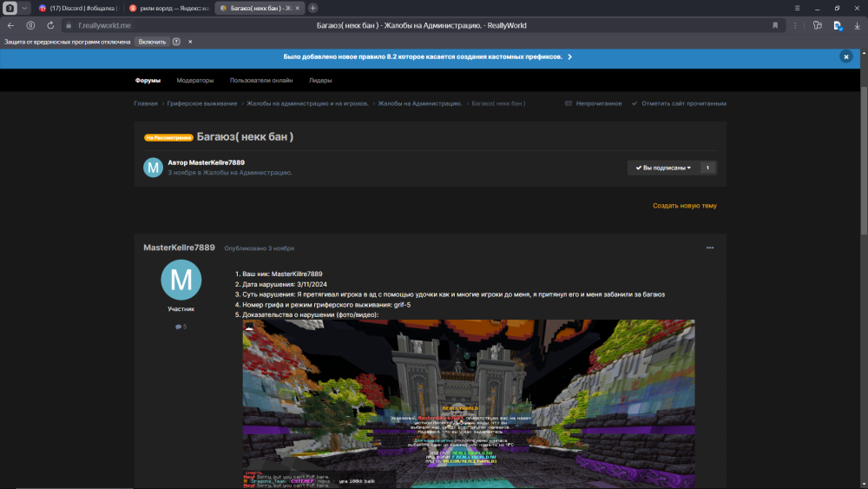Open Жалобы на Администрацию breadcrumb
The height and width of the screenshot is (489, 868).
pyautogui.click(x=419, y=103)
